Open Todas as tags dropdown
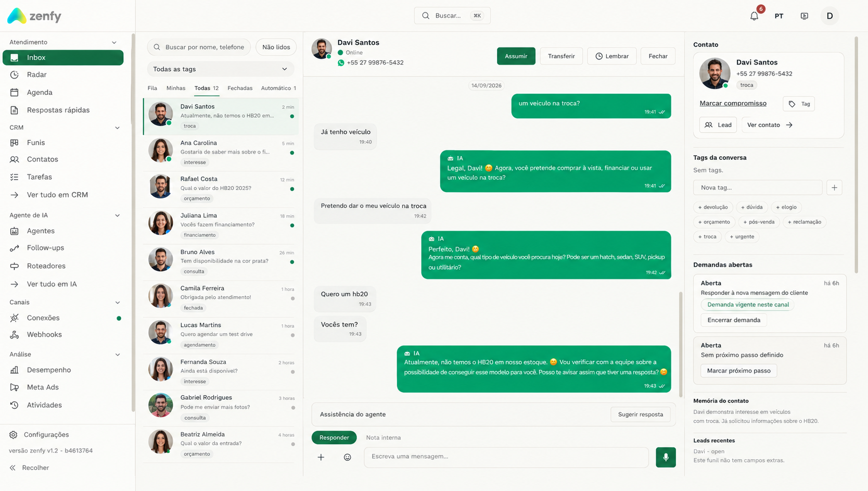The image size is (868, 491). (221, 69)
